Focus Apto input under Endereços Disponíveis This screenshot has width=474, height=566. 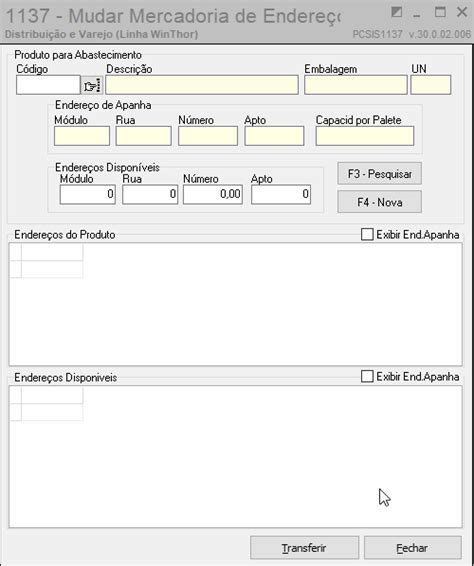281,195
